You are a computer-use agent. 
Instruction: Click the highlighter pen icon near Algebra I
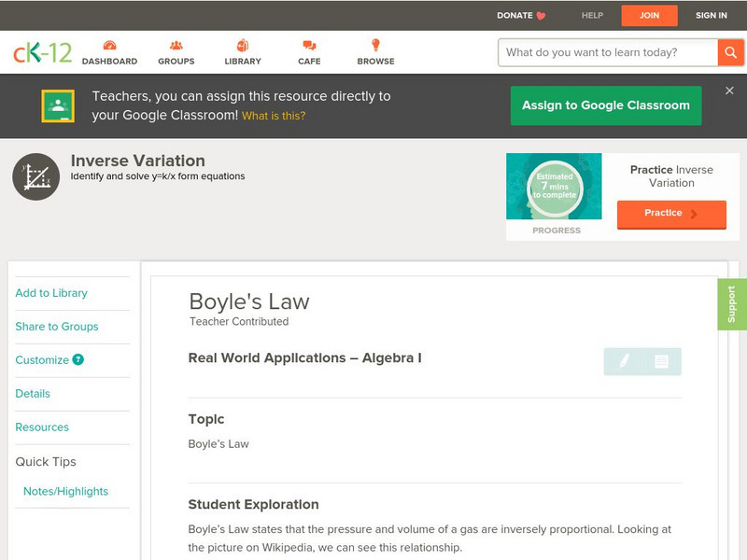click(624, 360)
